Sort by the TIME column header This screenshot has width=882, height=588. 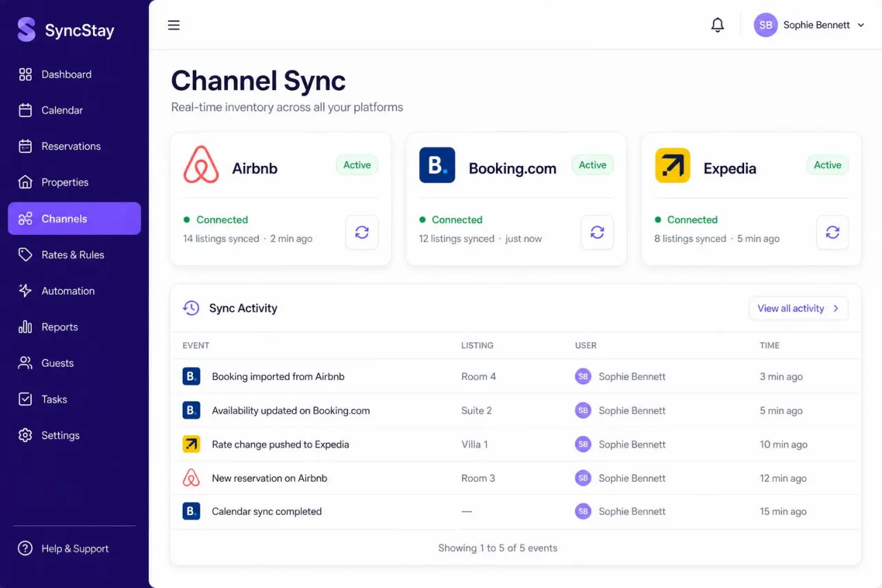pyautogui.click(x=770, y=346)
